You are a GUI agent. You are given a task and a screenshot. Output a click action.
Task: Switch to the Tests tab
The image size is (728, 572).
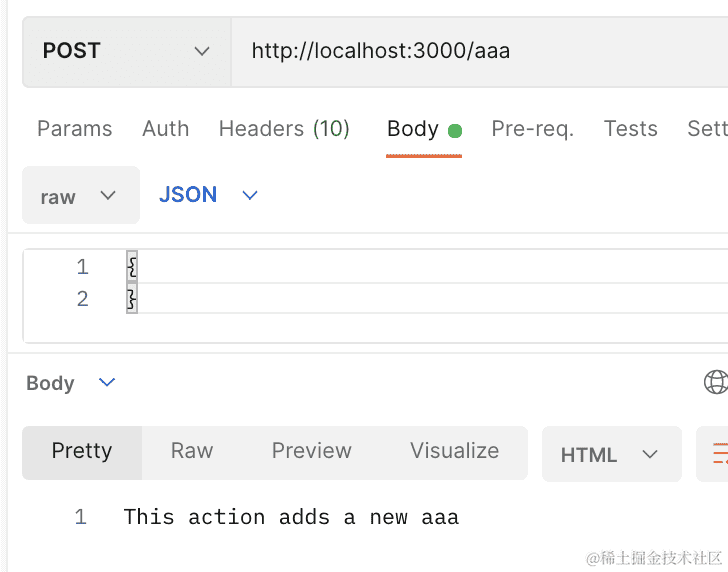click(630, 129)
